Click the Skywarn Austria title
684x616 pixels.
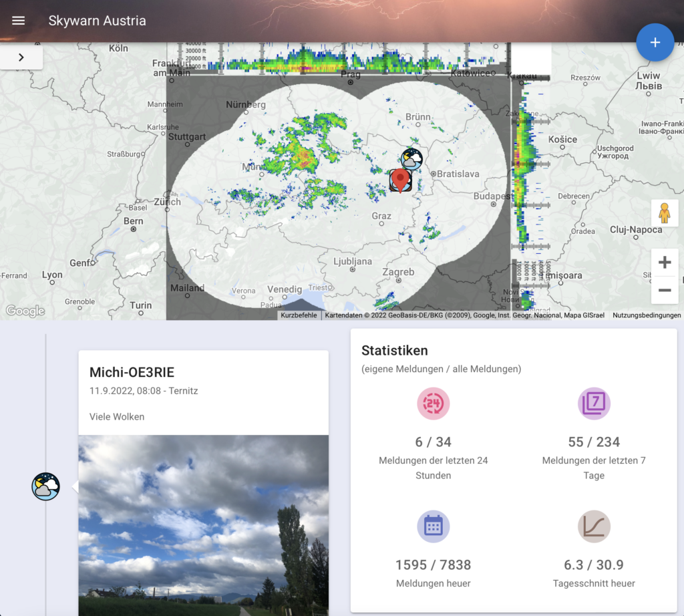point(98,21)
